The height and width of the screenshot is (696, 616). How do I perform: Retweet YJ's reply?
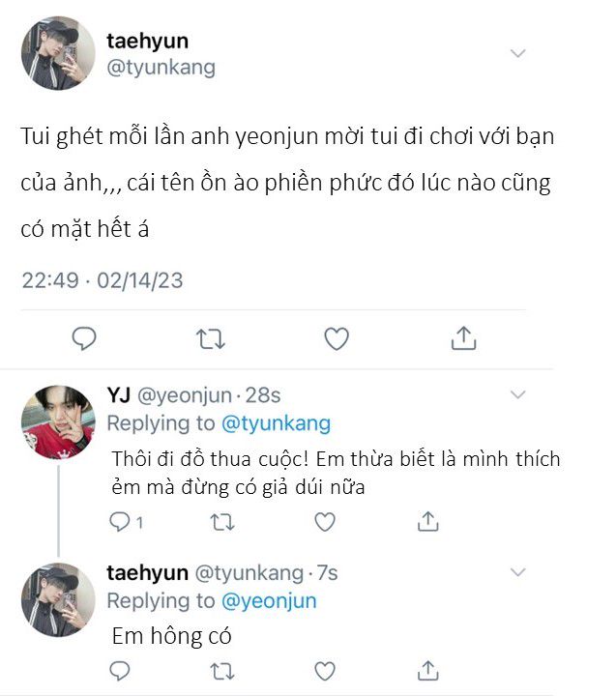point(221,522)
